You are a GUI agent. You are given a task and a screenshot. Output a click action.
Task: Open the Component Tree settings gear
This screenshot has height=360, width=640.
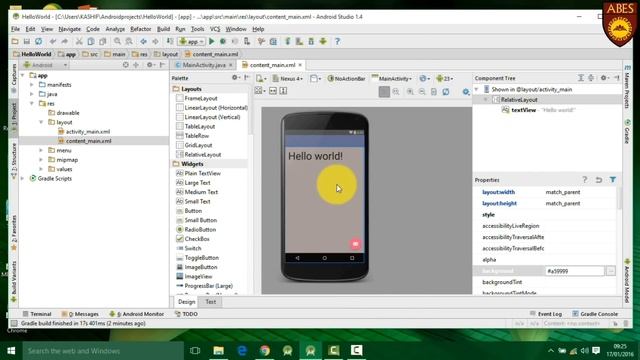(x=604, y=78)
